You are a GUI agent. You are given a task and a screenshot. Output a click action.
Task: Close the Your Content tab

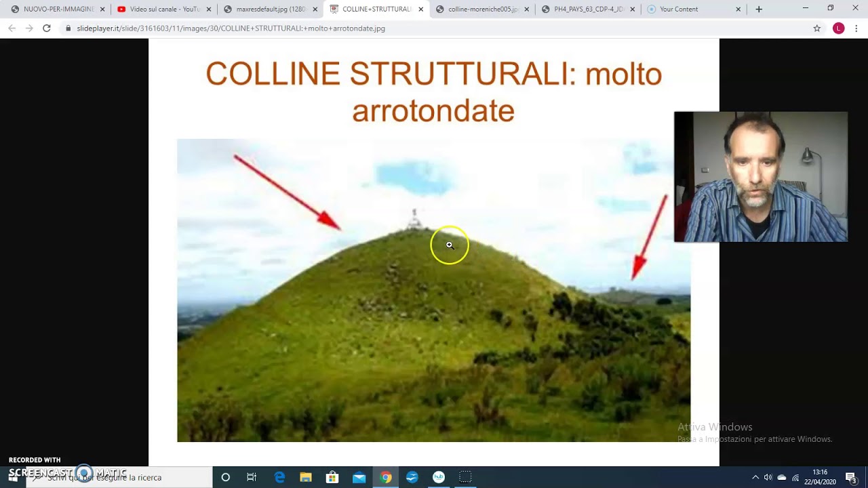738,9
